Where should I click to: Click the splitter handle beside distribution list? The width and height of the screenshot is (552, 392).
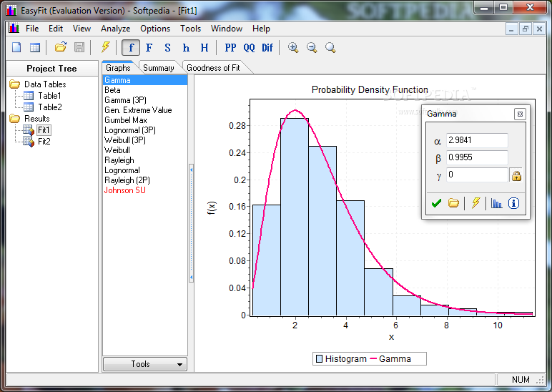(x=191, y=224)
